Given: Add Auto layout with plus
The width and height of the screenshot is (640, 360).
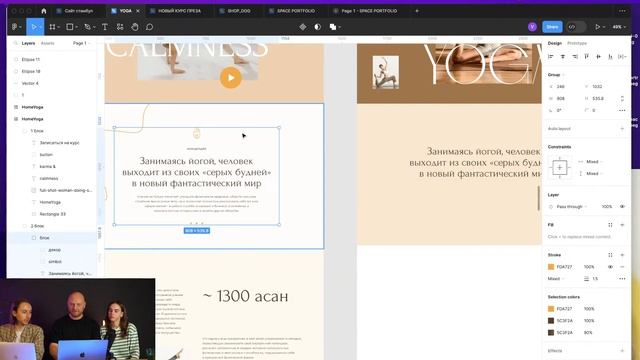Looking at the screenshot, I should point(622,129).
